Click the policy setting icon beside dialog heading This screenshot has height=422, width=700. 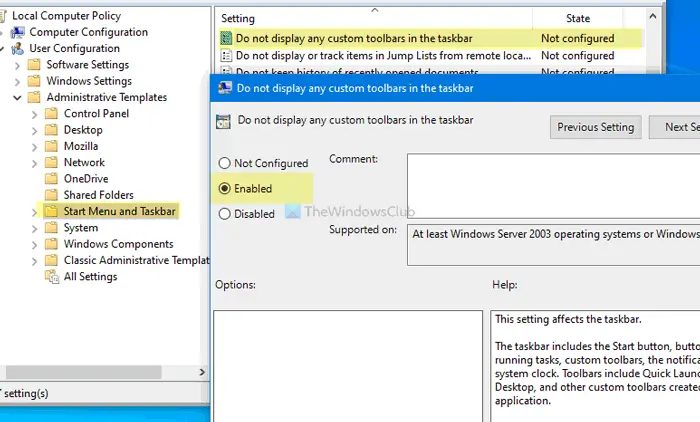pyautogui.click(x=223, y=121)
